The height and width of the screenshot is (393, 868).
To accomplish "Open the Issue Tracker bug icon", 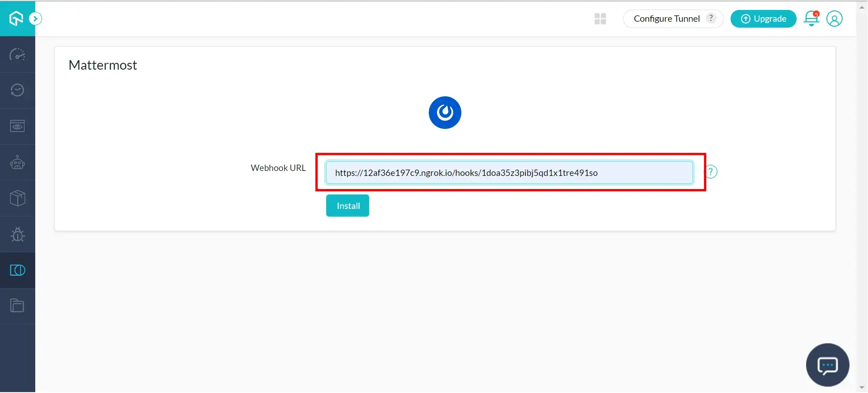I will coord(17,234).
